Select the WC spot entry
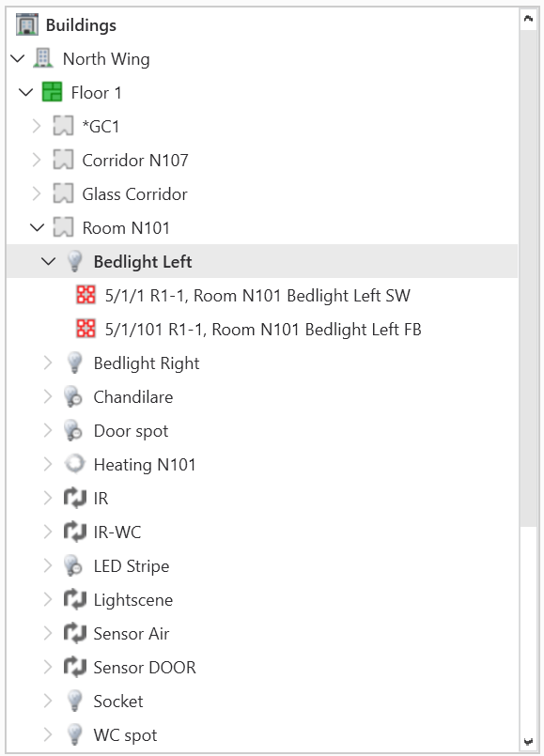544x756 pixels. point(125,734)
